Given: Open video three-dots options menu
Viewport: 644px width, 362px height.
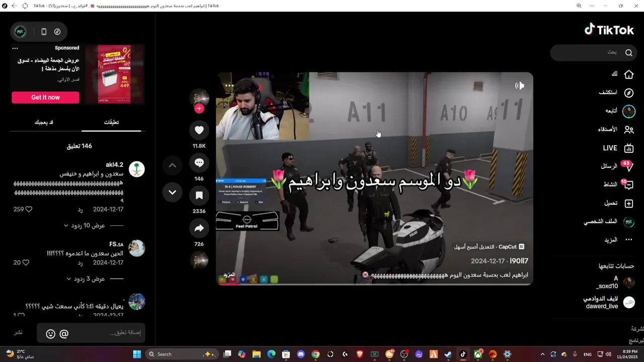Looking at the screenshot, I should [229, 86].
